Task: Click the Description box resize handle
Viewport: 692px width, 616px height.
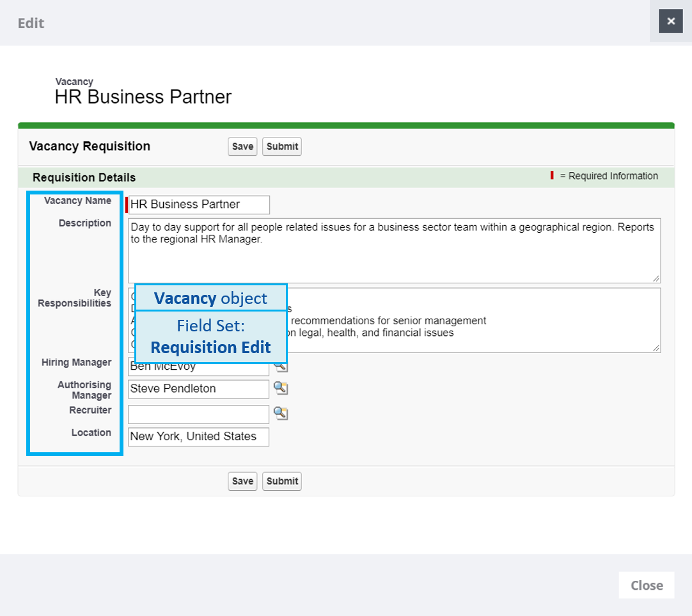Action: pos(656,278)
